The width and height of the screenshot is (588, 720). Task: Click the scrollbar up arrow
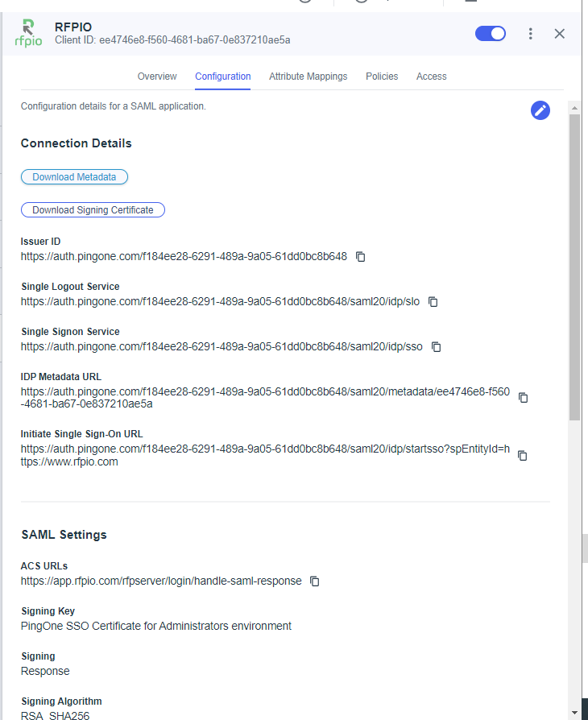[574, 108]
